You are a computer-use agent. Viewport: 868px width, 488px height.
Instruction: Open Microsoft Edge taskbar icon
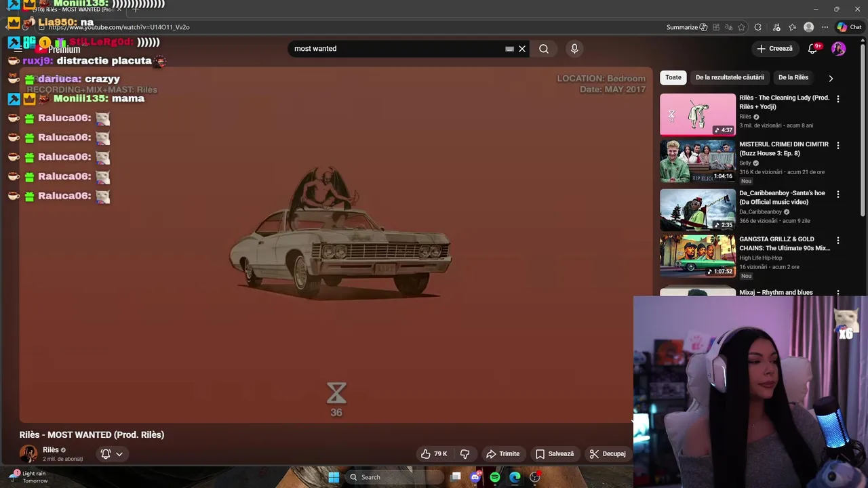(x=515, y=477)
